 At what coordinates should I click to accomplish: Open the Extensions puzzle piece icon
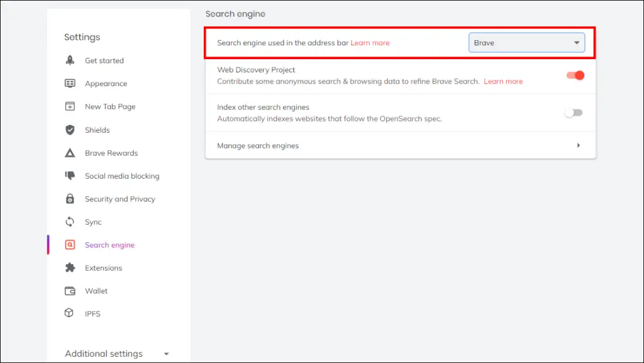coord(70,268)
